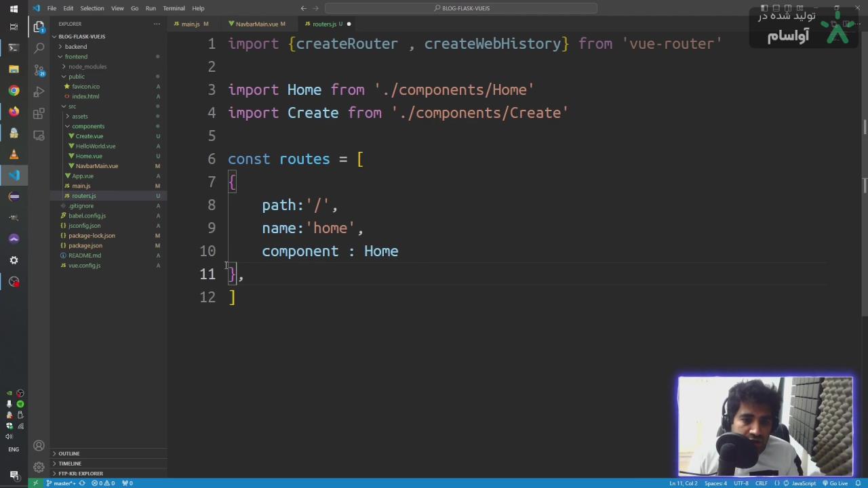
Task: Switch to the NavbarMain.vue tab
Action: tap(256, 24)
